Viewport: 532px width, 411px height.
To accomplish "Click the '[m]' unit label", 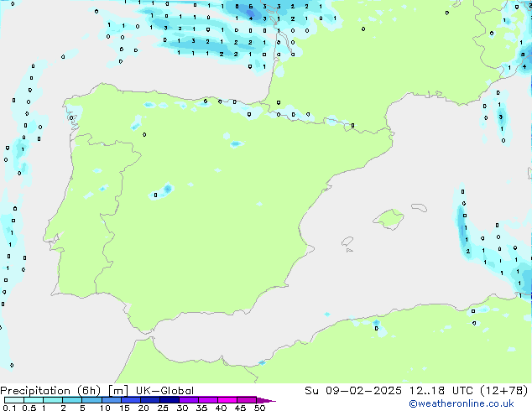I will coord(117,391).
